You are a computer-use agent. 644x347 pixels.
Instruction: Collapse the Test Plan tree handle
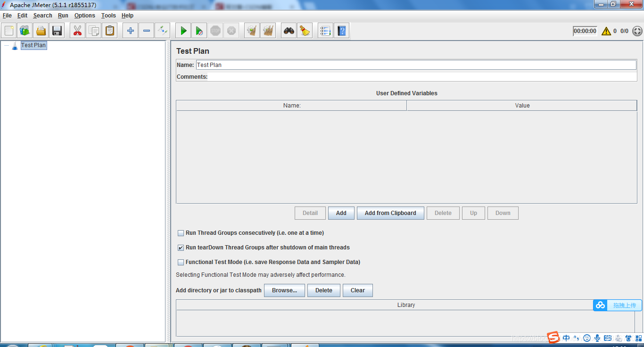(6, 46)
